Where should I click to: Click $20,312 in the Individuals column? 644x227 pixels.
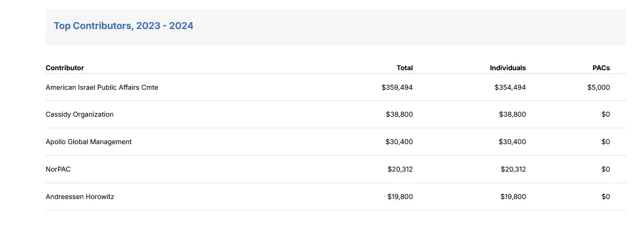point(513,169)
